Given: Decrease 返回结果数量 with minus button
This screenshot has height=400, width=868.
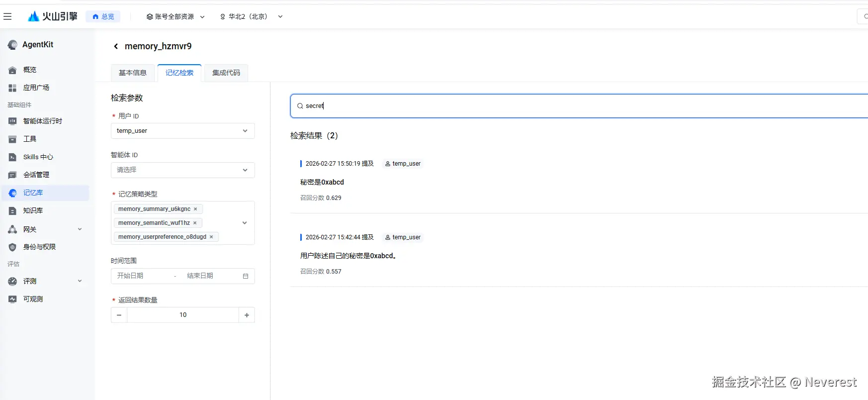Looking at the screenshot, I should [x=119, y=315].
